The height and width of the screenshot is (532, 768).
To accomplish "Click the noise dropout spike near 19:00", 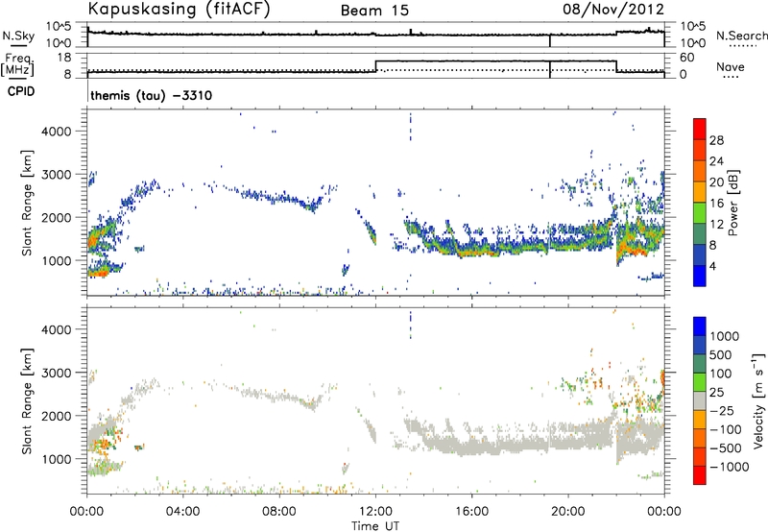I will (x=550, y=40).
